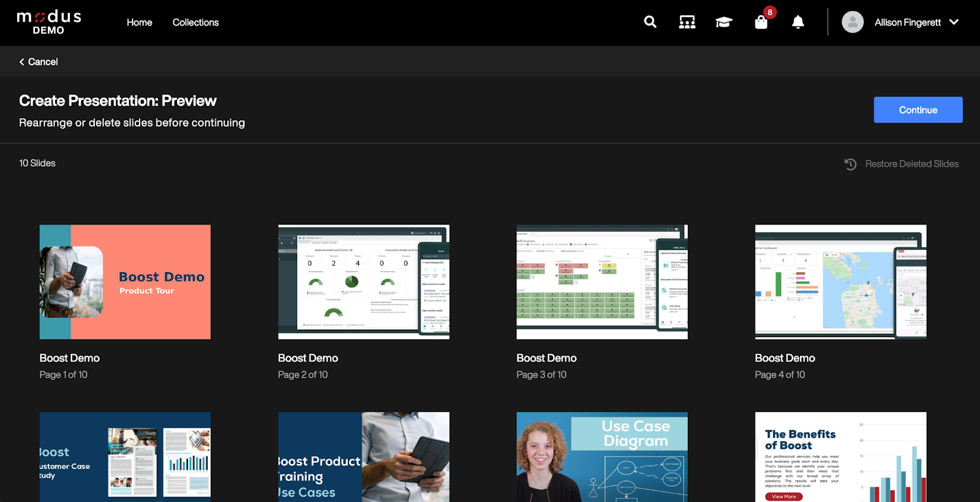Select the Boost Demo Product Tour slide
The width and height of the screenshot is (980, 502).
tap(125, 282)
